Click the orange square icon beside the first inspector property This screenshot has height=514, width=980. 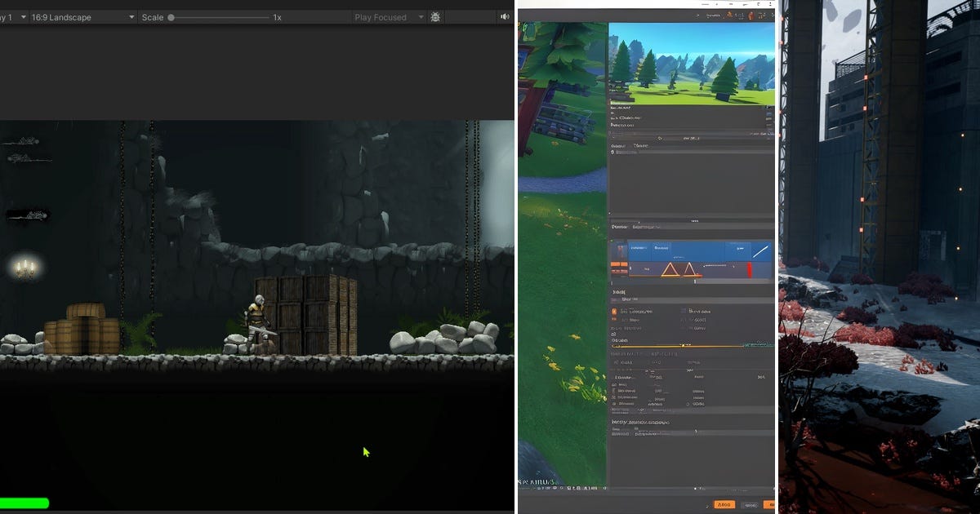click(613, 311)
